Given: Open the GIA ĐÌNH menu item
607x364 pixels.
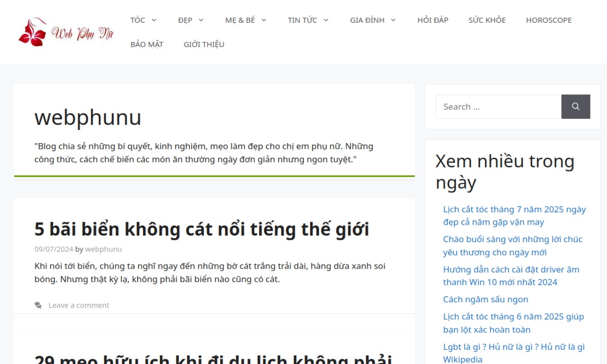Looking at the screenshot, I should (x=367, y=20).
